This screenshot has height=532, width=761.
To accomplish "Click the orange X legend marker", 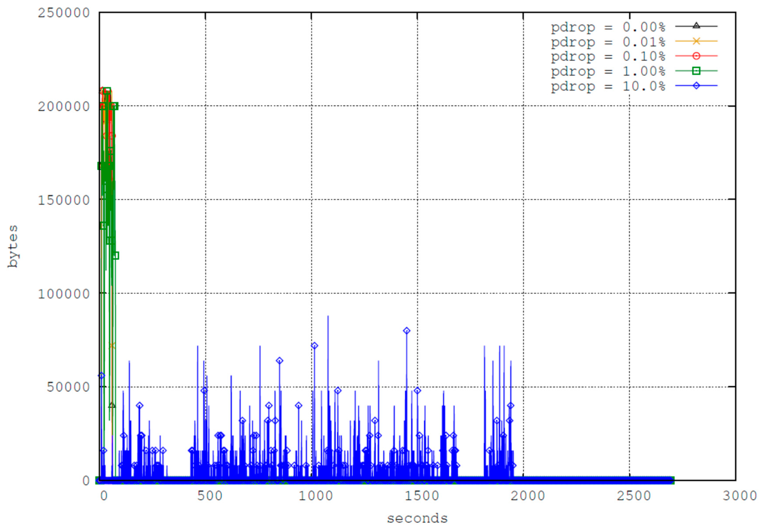I will (696, 41).
